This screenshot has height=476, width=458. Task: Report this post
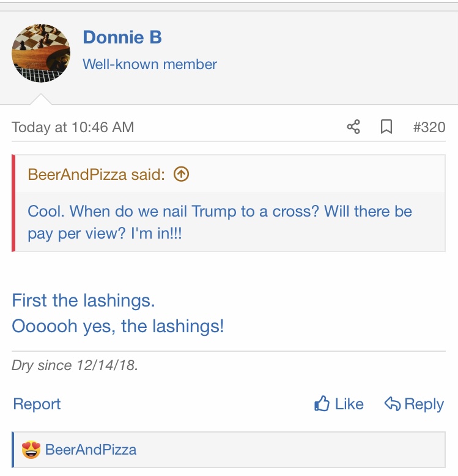[37, 404]
